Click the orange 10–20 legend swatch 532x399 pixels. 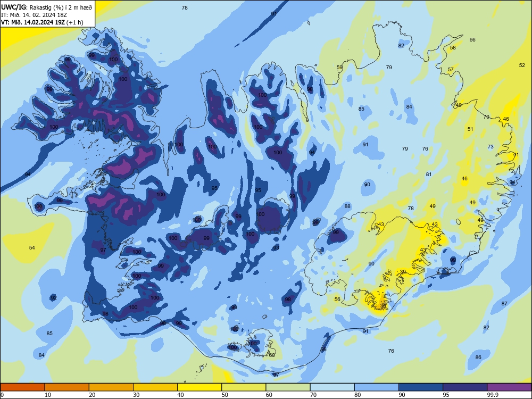click(x=67, y=387)
